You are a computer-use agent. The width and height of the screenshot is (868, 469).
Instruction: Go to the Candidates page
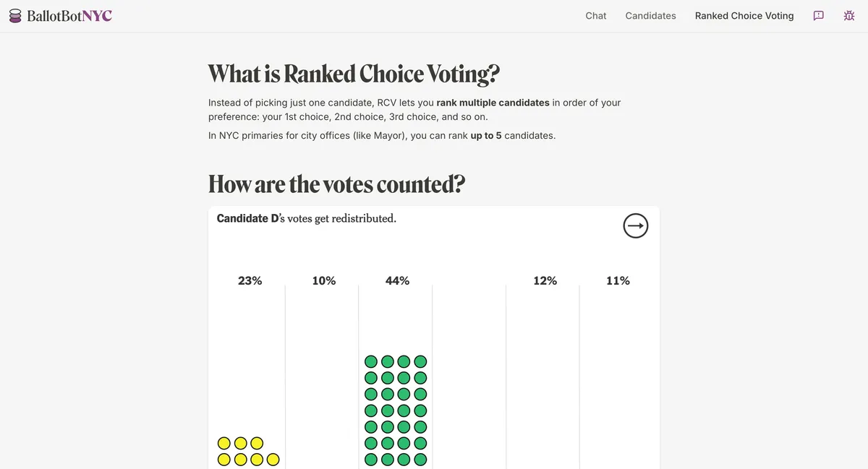click(x=651, y=16)
